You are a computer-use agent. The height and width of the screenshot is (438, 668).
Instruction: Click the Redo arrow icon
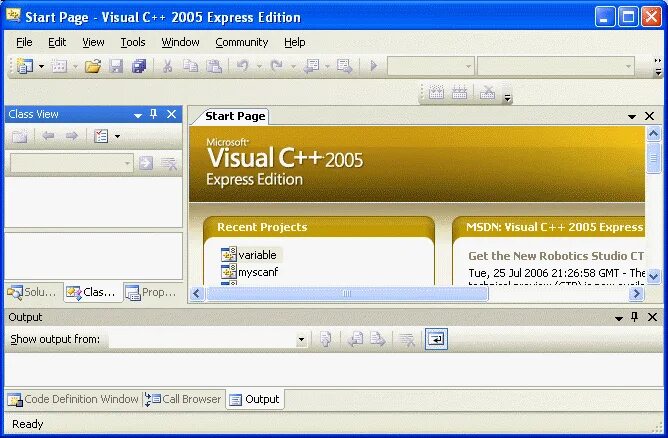coord(277,66)
